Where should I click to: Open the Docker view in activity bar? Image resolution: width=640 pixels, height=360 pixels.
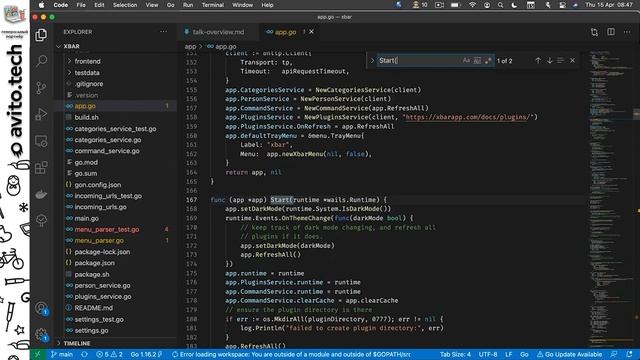click(x=41, y=194)
